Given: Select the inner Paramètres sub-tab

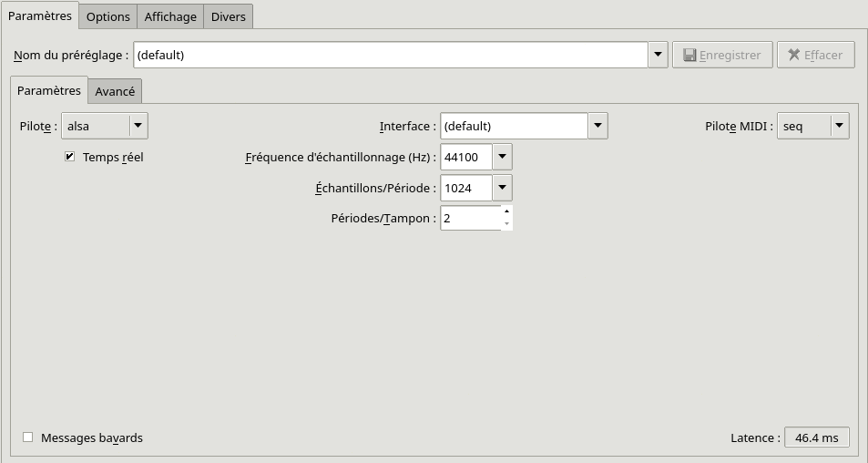Looking at the screenshot, I should pos(49,90).
